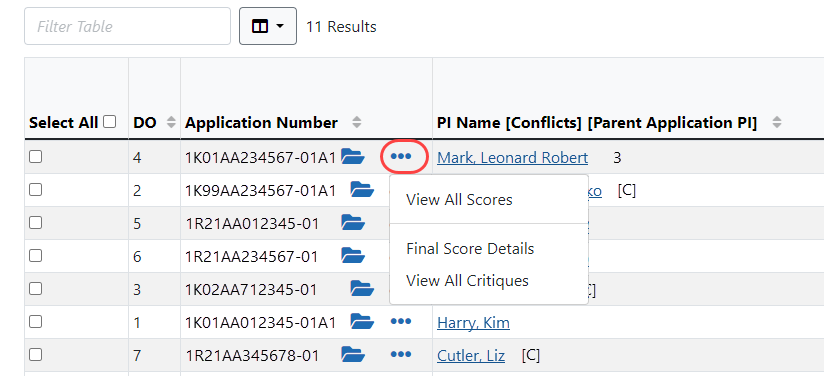Choose View All Scores from menu
The width and height of the screenshot is (824, 376).
coord(459,200)
